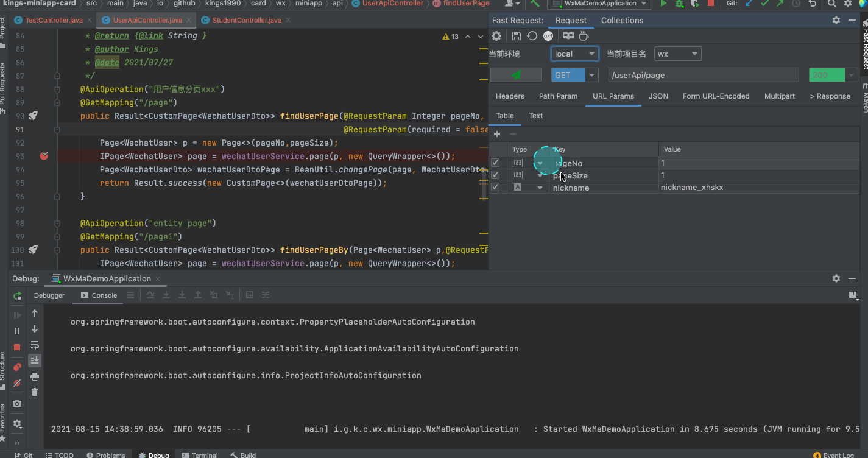Open the local environment dropdown
The image size is (868, 458).
pyautogui.click(x=574, y=54)
